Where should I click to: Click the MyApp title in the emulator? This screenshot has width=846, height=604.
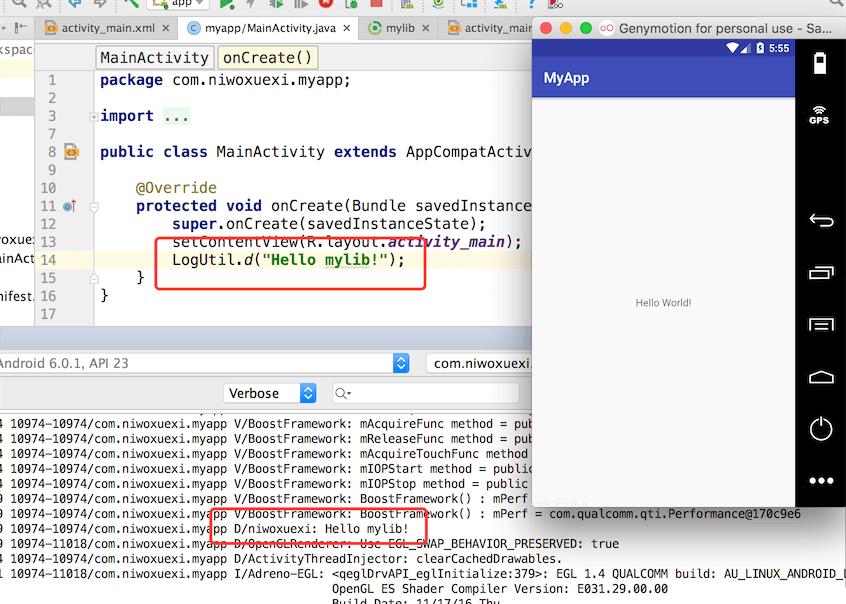tap(566, 78)
